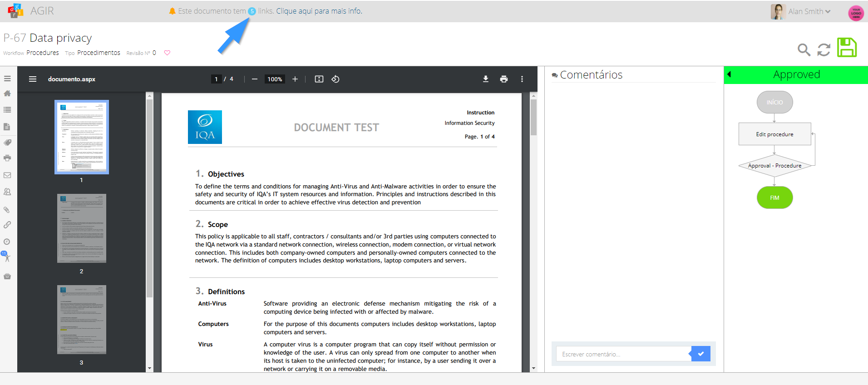Click the links count badge 5
This screenshot has width=868, height=385.
(252, 11)
